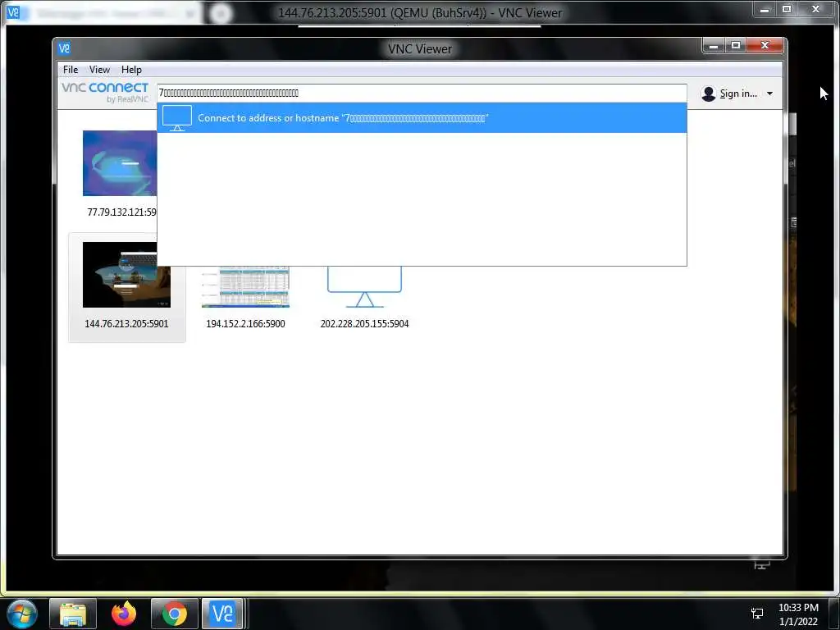Screen dimensions: 840x630
Task: Minimize the inner VNC Viewer window
Action: pos(714,46)
